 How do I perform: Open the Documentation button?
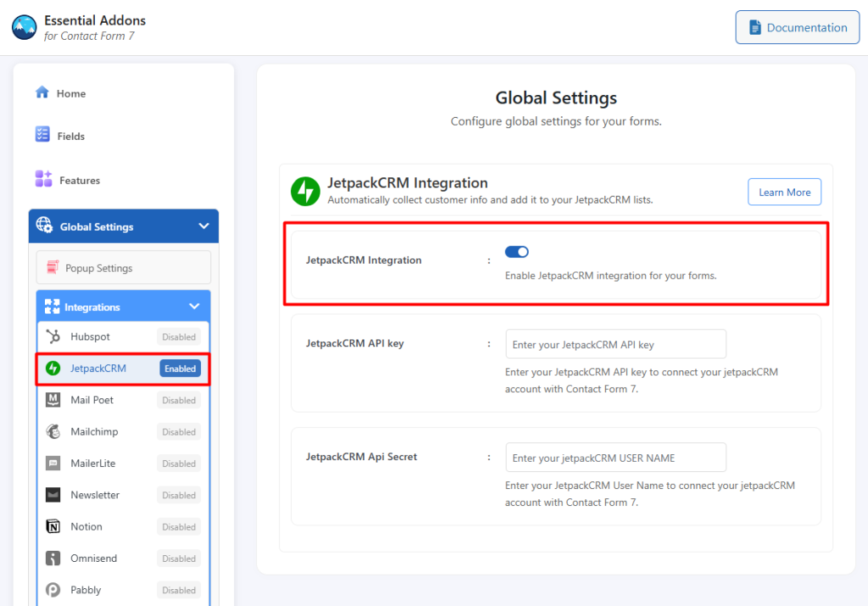[797, 27]
